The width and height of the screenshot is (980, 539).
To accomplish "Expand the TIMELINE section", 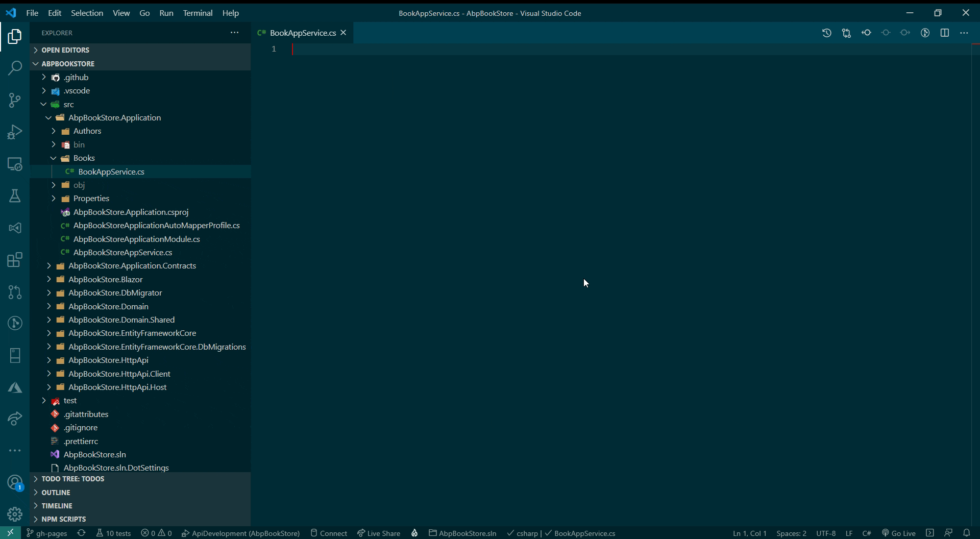I will click(x=140, y=506).
